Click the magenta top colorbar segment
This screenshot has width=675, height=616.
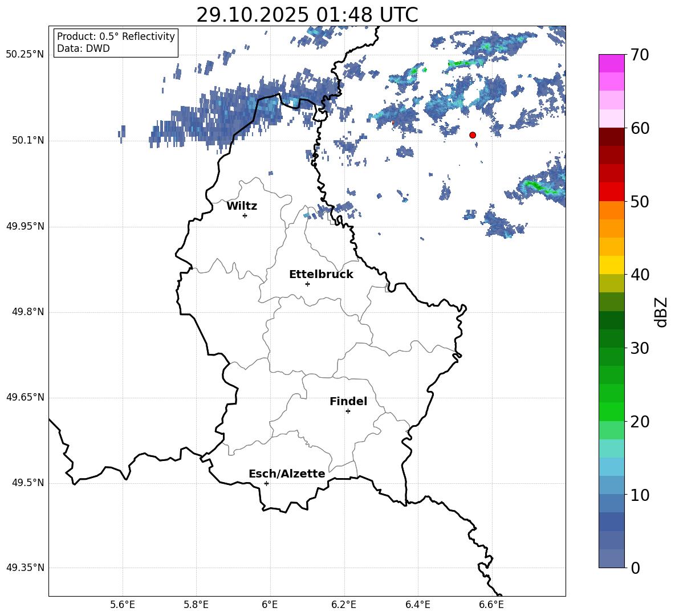[611, 63]
